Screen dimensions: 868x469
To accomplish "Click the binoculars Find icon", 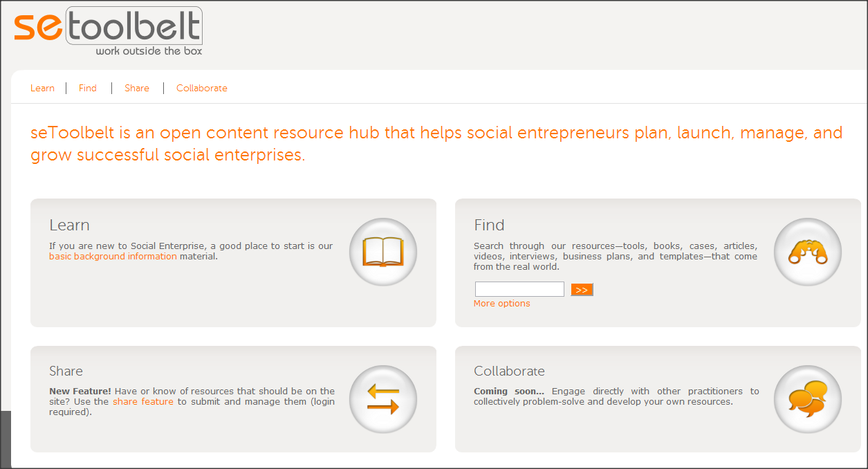I will pos(808,252).
